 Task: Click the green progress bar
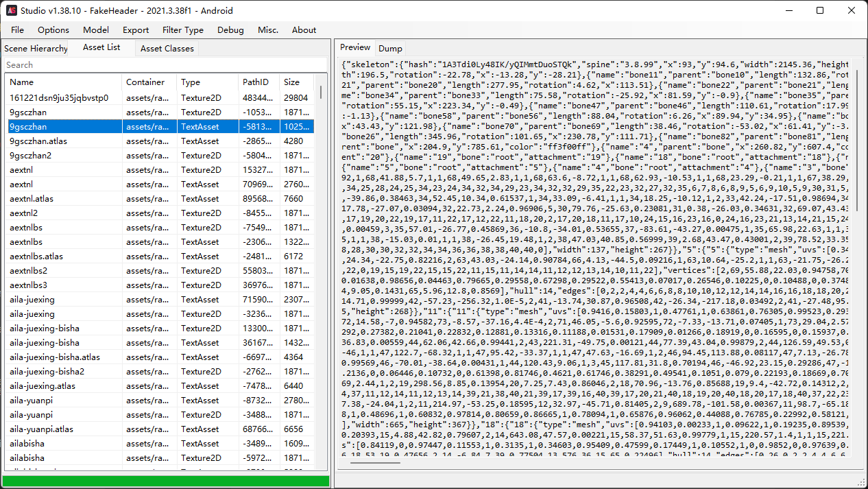(166, 481)
